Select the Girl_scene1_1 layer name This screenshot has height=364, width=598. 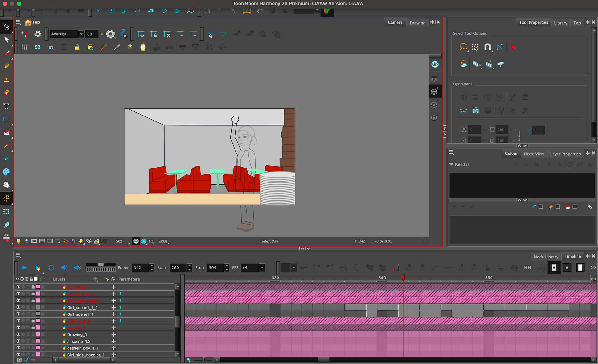click(x=80, y=314)
